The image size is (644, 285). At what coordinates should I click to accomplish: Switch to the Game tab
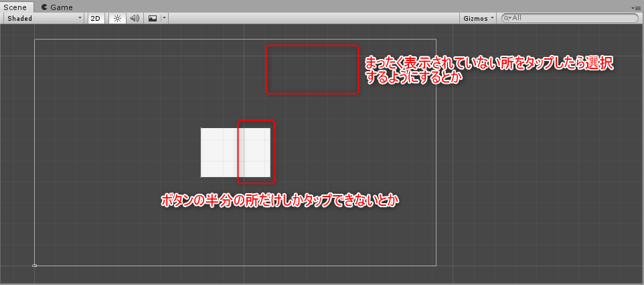click(x=57, y=7)
